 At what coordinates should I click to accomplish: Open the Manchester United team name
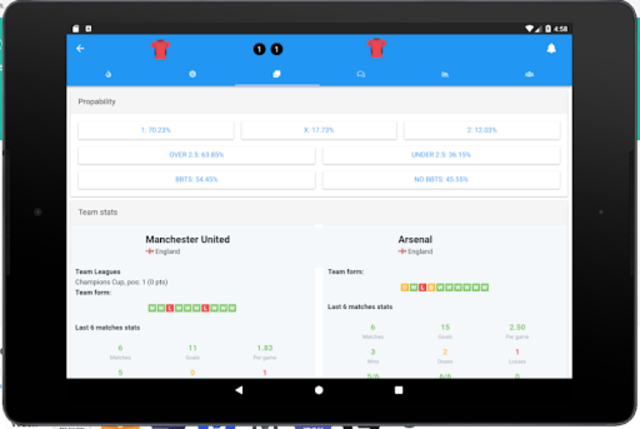(188, 240)
